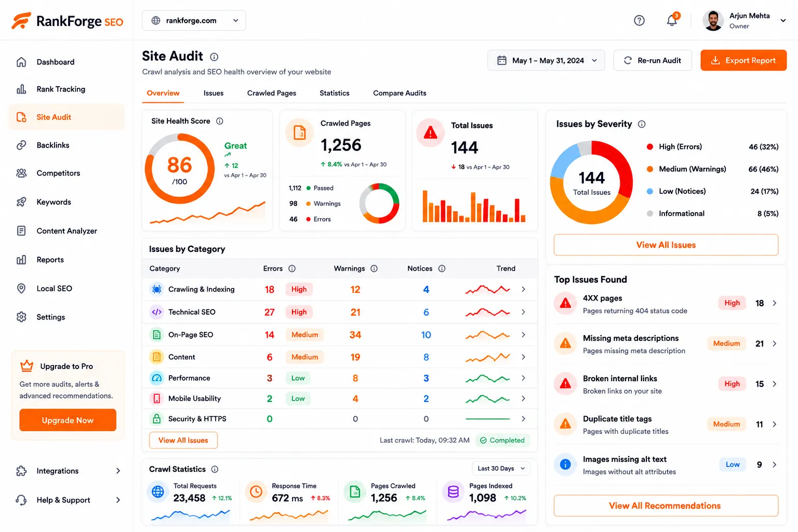Screen dimensions: 798x532
Task: Click the On-Page SEO document icon
Action: 156,335
